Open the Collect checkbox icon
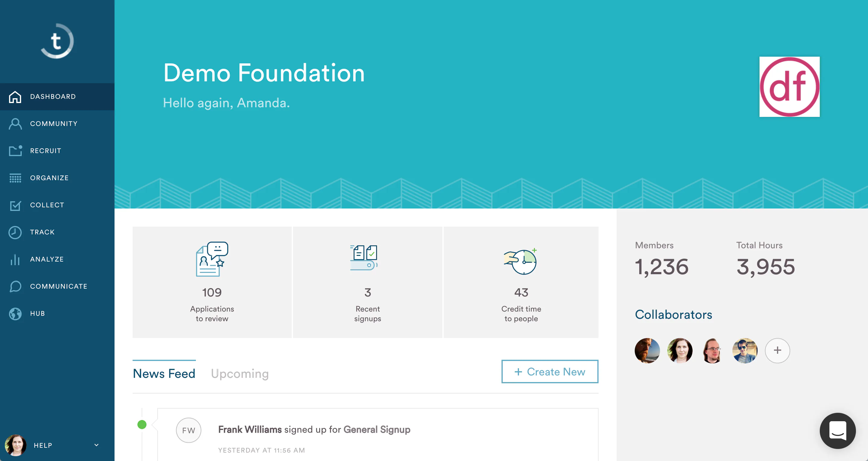 tap(15, 205)
